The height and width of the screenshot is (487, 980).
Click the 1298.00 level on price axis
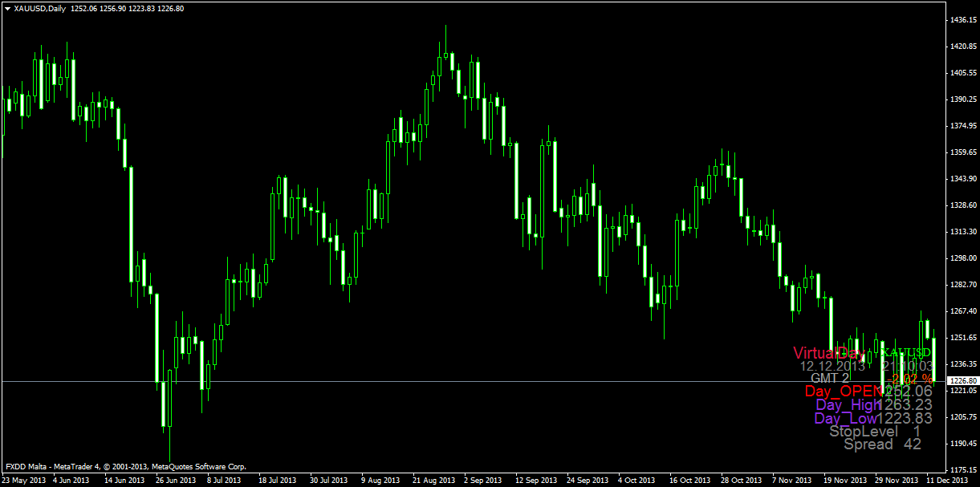[x=962, y=258]
